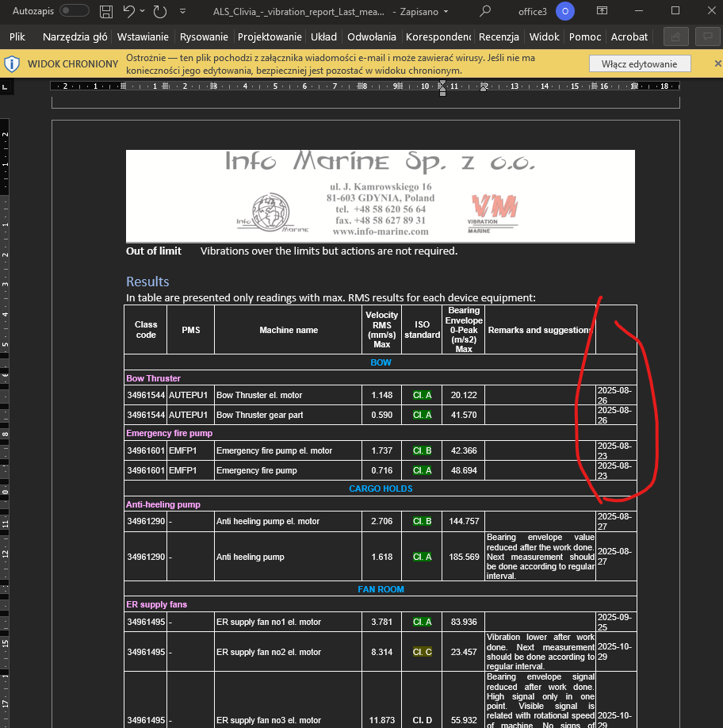Toggle the Autozapis autosave switch
723x728 pixels.
tap(75, 11)
